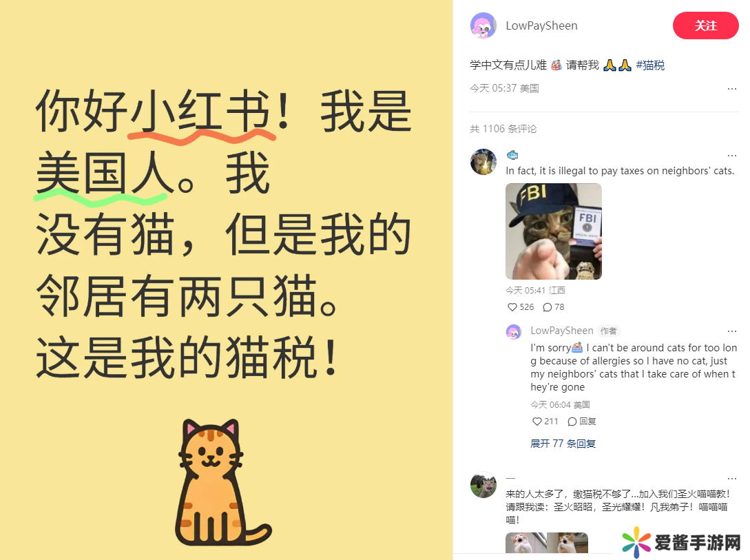
Task: Open options menu on 圣火喵喵教 comment
Action: click(x=732, y=478)
